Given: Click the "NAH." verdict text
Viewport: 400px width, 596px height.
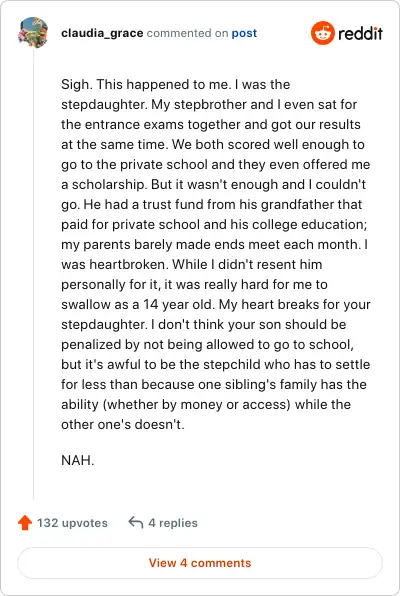Looking at the screenshot, I should pos(77,460).
